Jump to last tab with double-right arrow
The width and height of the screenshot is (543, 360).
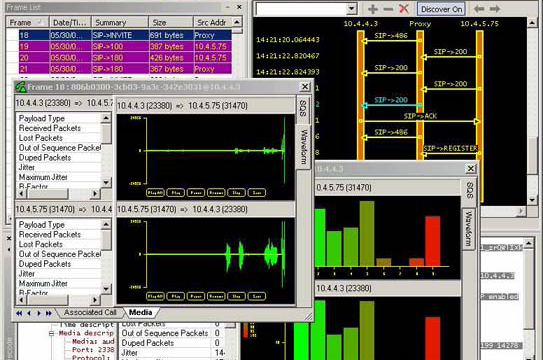click(48, 313)
